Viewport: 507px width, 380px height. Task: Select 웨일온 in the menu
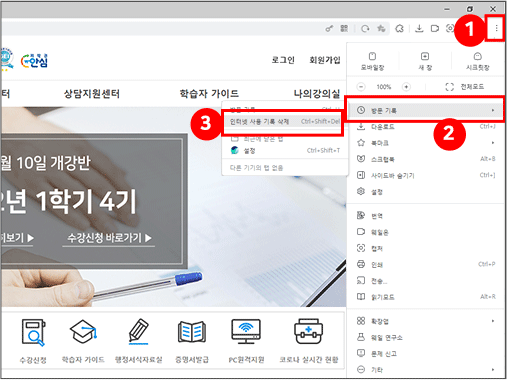click(426, 232)
